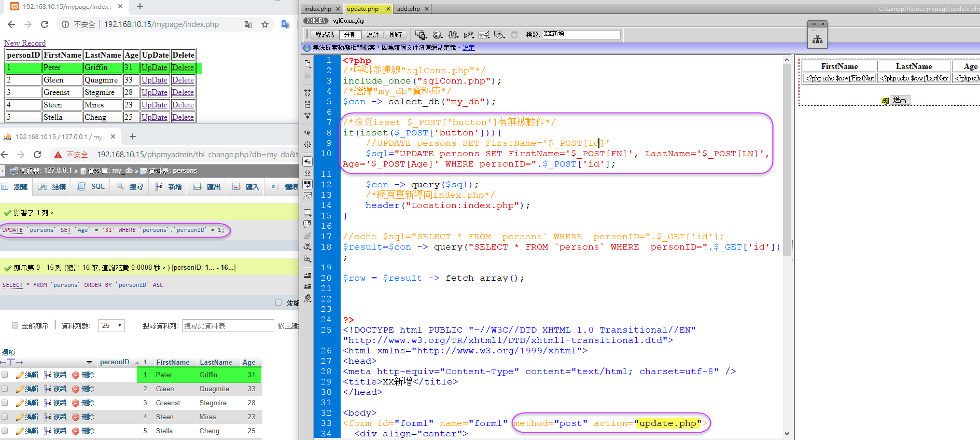This screenshot has width=980, height=440.
Task: Open Dreamweaver multiscreen preview icon
Action: 421,35
